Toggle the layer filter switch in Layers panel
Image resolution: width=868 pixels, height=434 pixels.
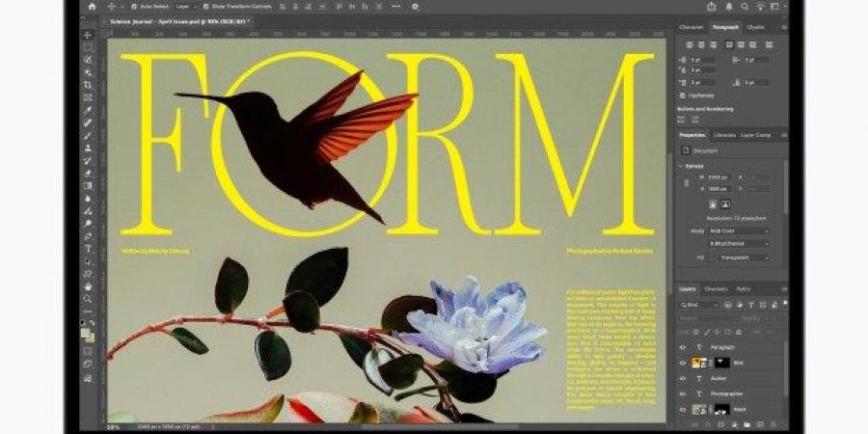[x=784, y=304]
